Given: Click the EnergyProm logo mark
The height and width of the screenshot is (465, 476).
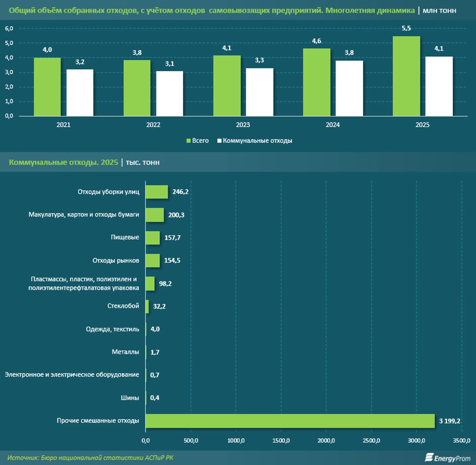Looking at the screenshot, I should (429, 458).
